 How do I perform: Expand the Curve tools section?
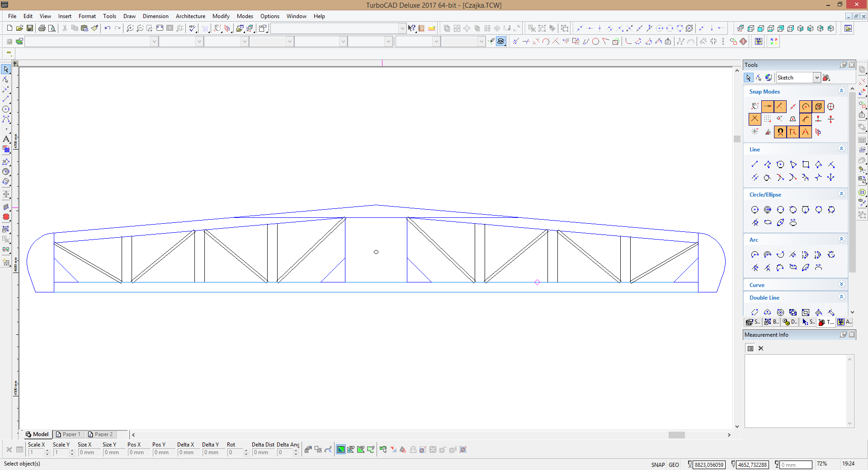841,285
